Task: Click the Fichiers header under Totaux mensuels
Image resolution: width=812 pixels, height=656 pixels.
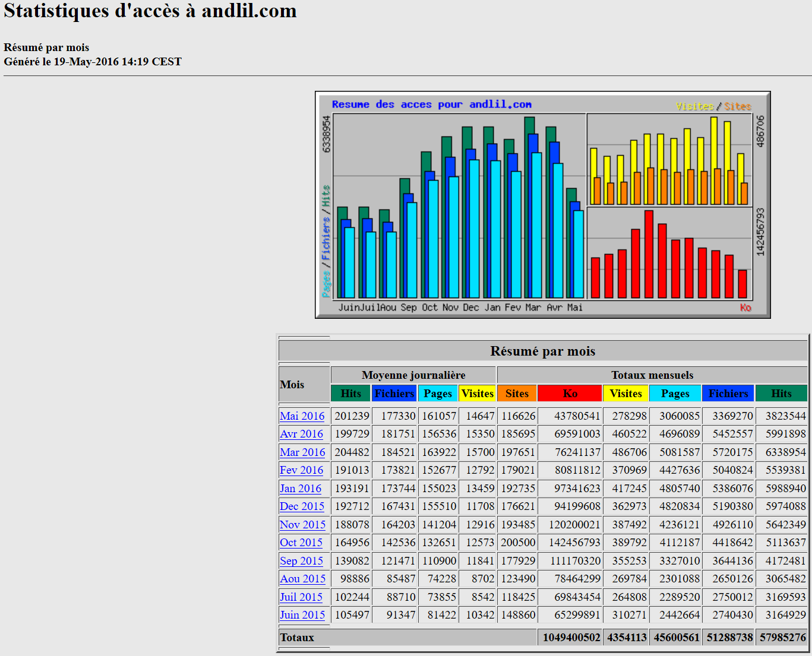Action: click(x=728, y=394)
